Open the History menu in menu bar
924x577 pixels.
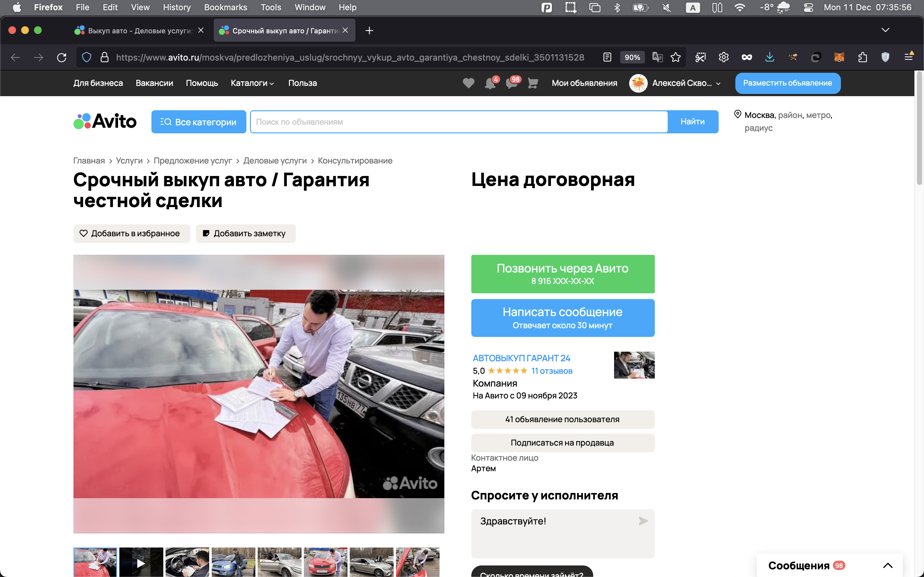[x=176, y=7]
